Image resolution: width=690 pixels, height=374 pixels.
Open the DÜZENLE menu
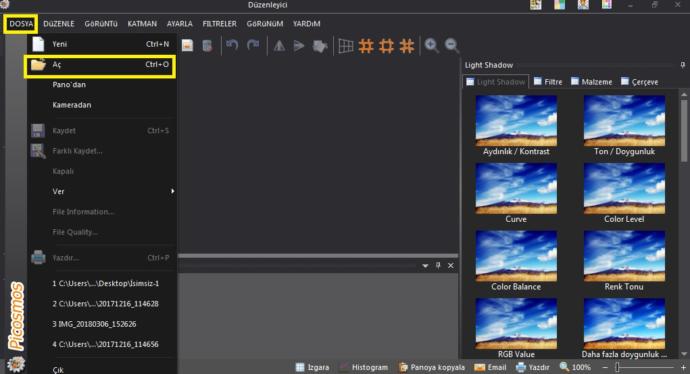[x=59, y=24]
